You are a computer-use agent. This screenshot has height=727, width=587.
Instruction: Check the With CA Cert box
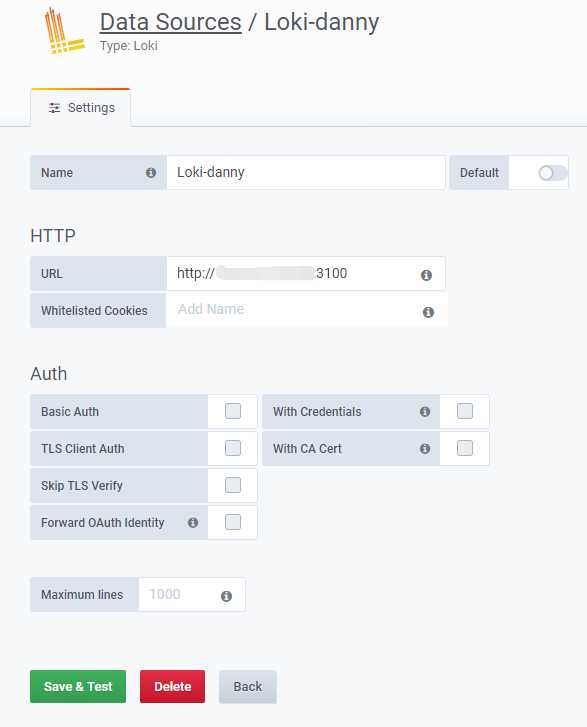[x=465, y=448]
